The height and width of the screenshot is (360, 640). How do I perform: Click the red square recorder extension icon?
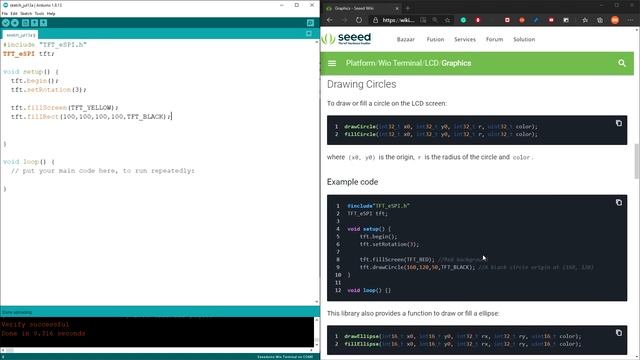tap(507, 20)
